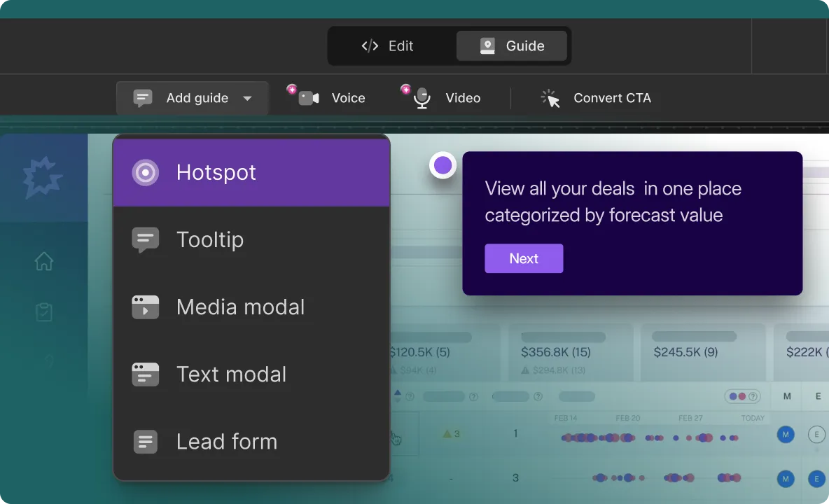
Task: Click the clipboard icon in the sidebar
Action: click(43, 312)
